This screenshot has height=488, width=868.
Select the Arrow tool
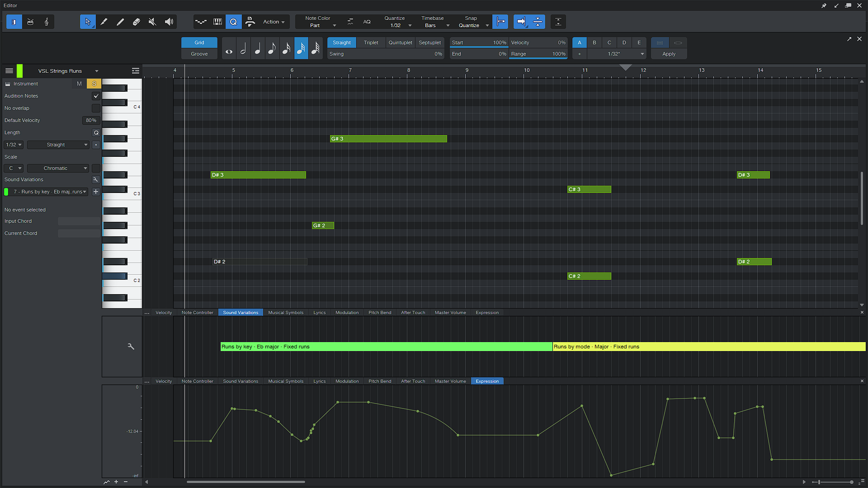click(x=88, y=22)
